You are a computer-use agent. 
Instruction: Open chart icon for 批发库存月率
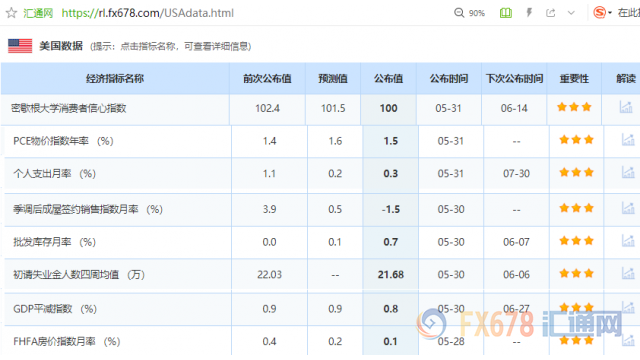pos(628,241)
